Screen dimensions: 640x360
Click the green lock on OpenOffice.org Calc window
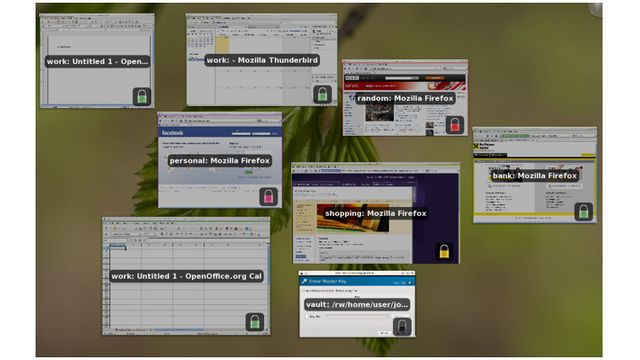click(x=255, y=322)
